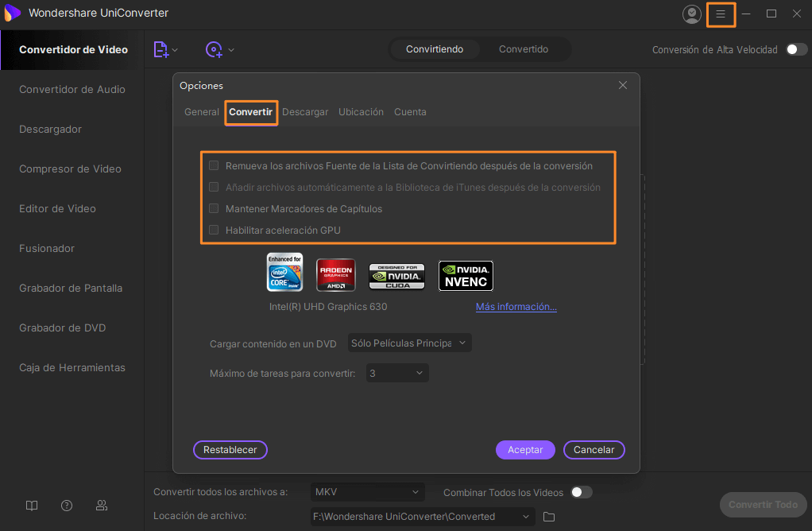Click the user account profile icon
This screenshot has width=812, height=531.
coord(692,14)
